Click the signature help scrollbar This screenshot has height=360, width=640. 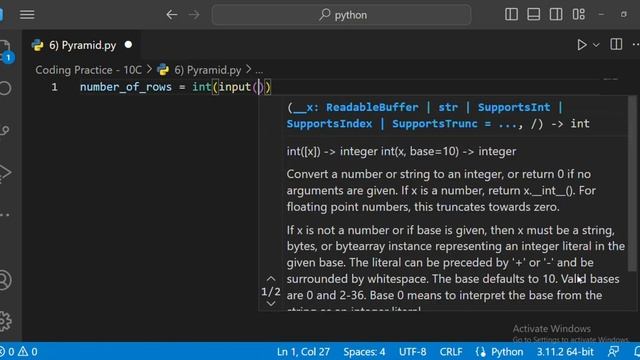(632, 184)
